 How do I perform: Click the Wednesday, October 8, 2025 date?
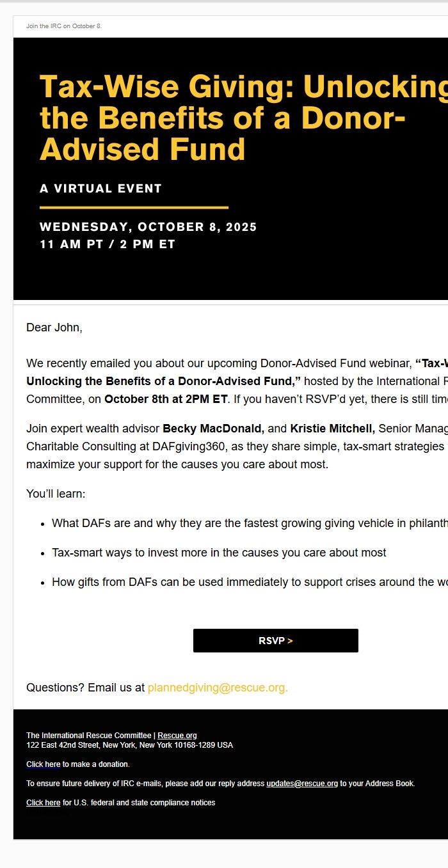tap(148, 227)
